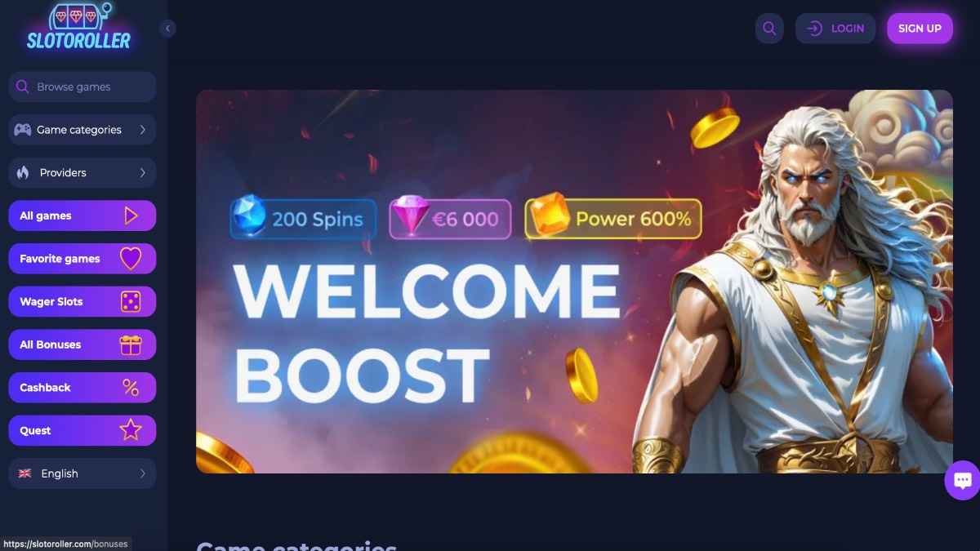Click the dice icon on Wager Slots
This screenshot has height=551, width=980.
pos(131,302)
